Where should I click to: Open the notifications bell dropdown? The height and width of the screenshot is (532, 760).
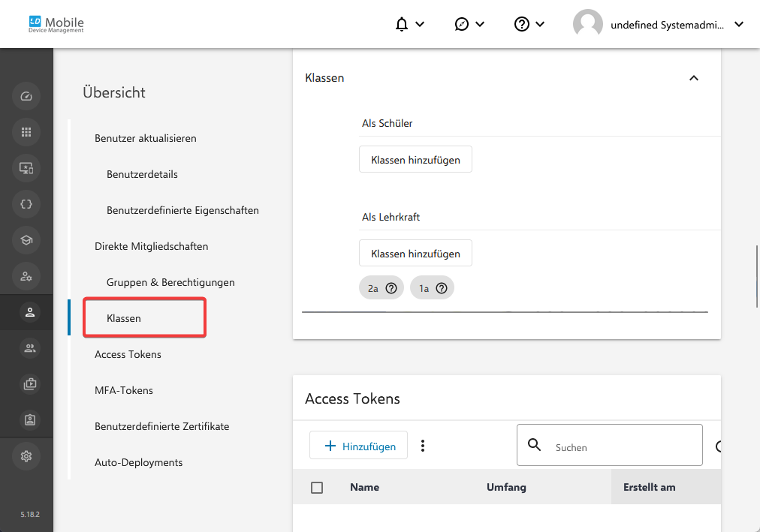[x=409, y=24]
